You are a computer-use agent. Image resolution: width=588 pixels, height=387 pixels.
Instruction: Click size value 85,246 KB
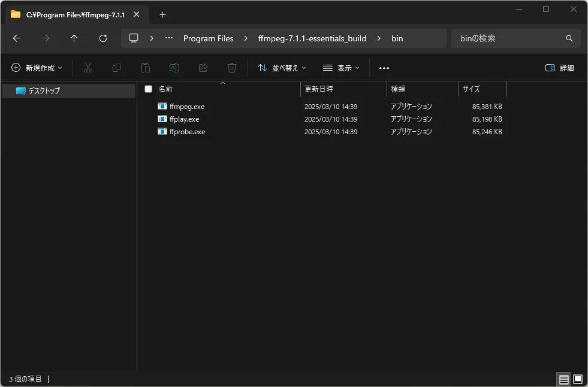(x=487, y=132)
